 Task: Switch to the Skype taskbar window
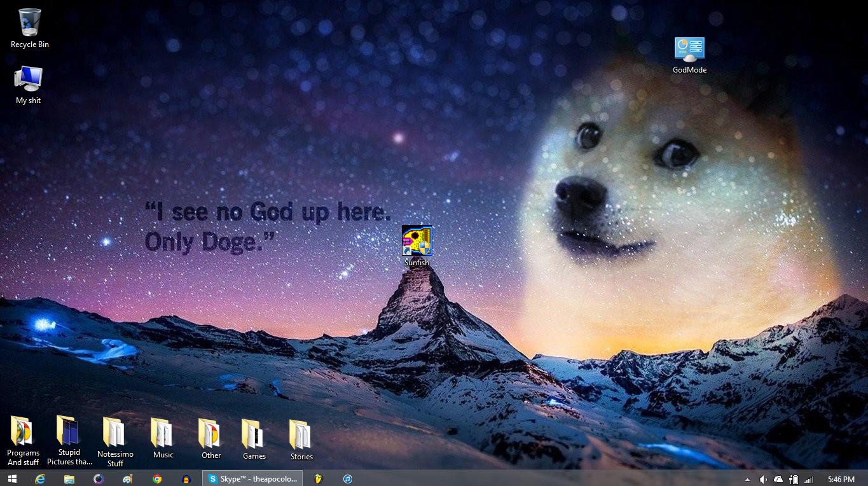[252, 479]
